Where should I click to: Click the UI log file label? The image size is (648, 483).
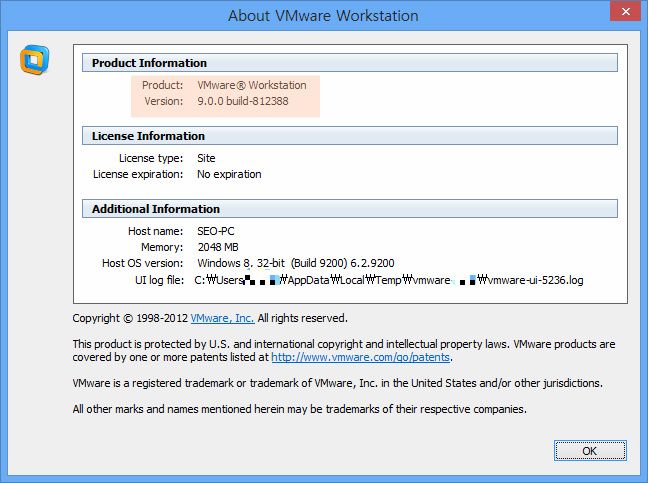point(160,280)
